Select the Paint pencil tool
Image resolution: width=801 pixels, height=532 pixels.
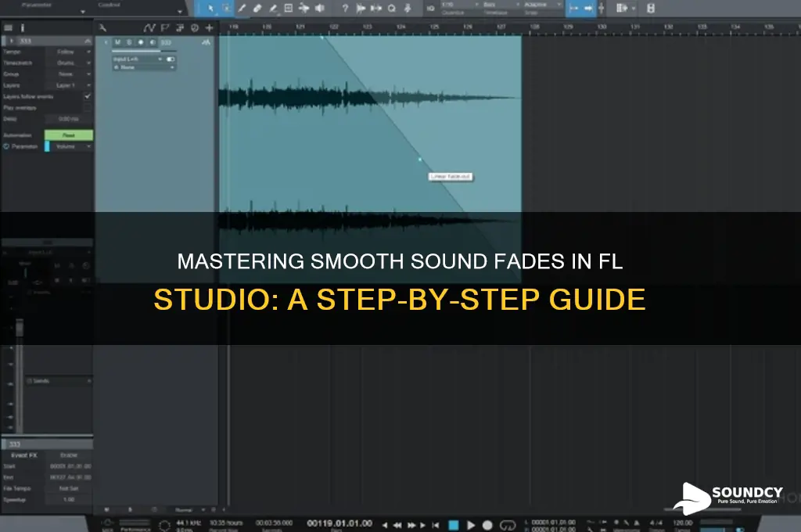(x=273, y=8)
